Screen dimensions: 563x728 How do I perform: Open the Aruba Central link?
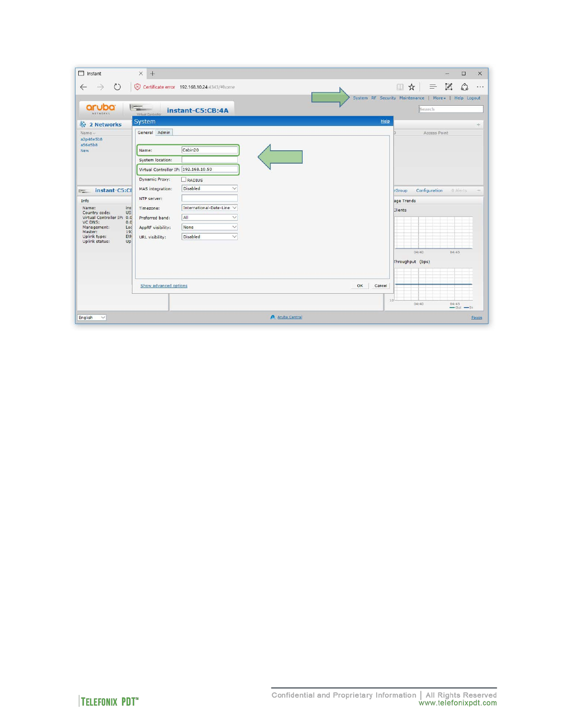(289, 317)
